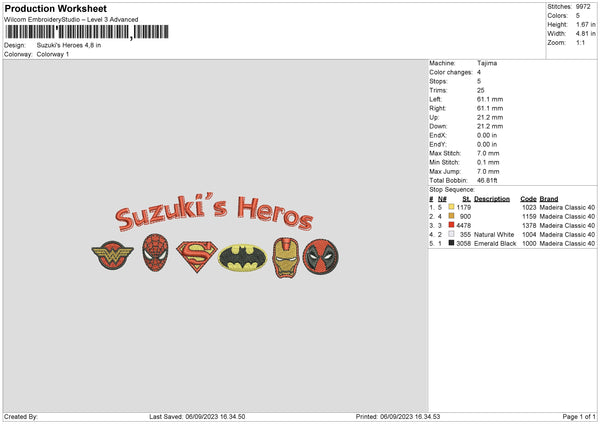Viewport: 600px width, 424px height.
Task: Click the red thread swatch for 4478
Action: (x=452, y=225)
